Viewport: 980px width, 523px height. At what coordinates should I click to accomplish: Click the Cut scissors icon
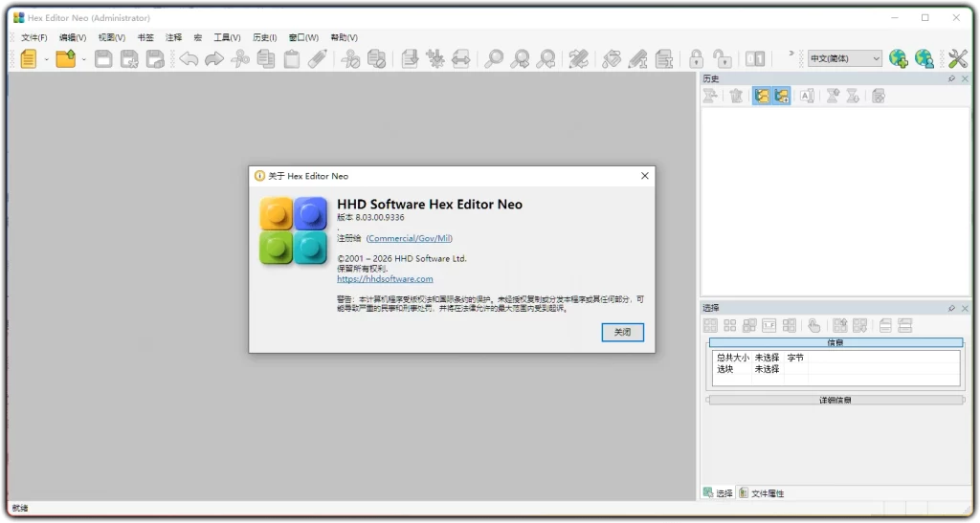click(240, 58)
